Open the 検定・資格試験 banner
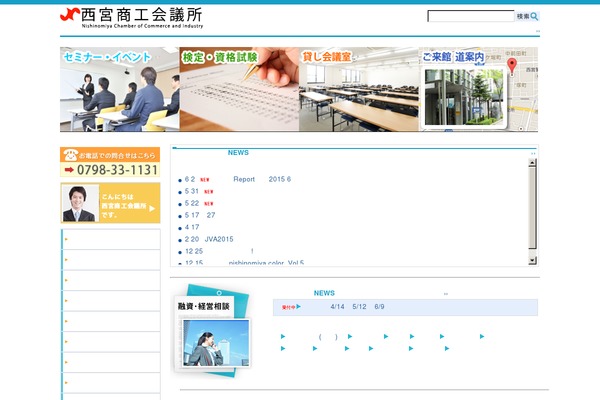The image size is (600, 400). click(x=239, y=90)
